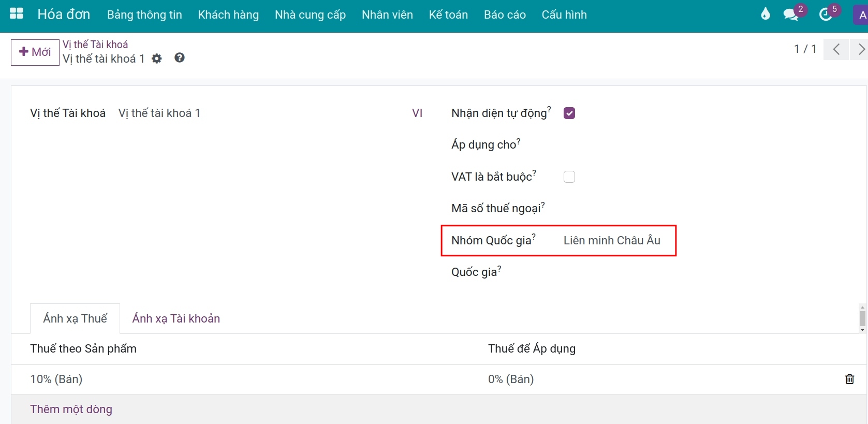Open the conversations icon with 2 unread
The image size is (868, 424).
click(x=791, y=14)
